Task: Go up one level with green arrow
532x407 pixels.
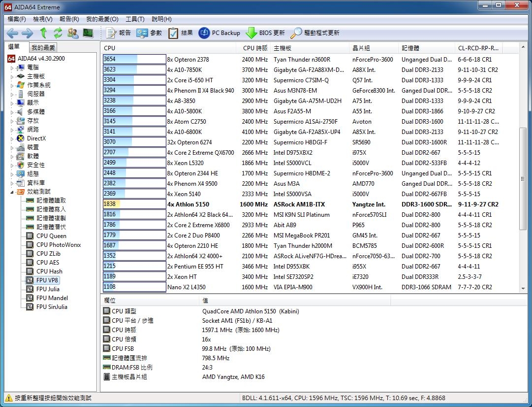Action: pyautogui.click(x=43, y=33)
